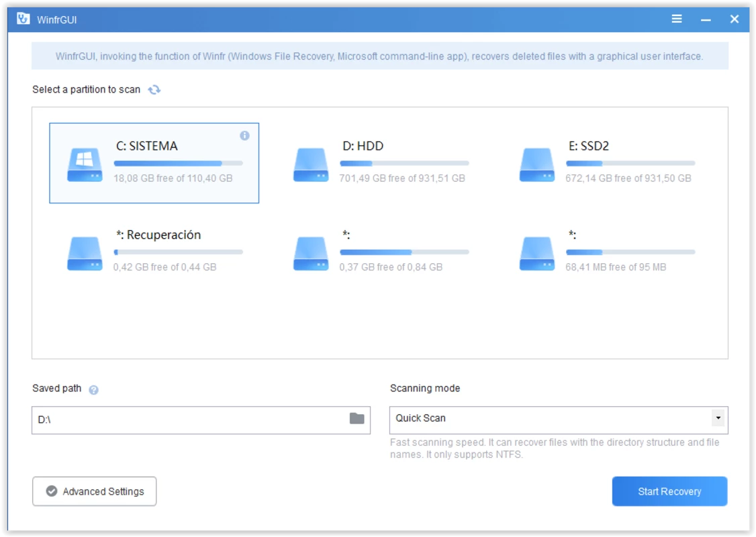Click 18,08 GB free of 110,40 GB
Viewport: 756px width, 537px height.
pyautogui.click(x=173, y=179)
